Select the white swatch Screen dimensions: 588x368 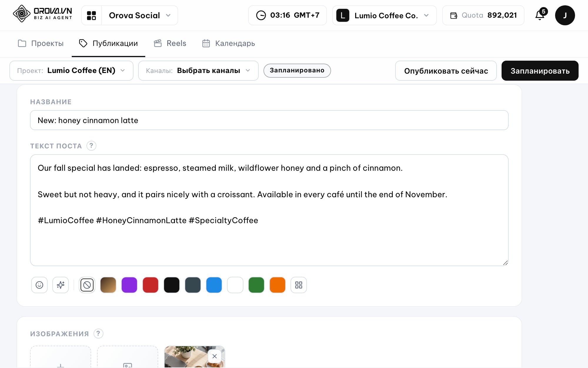pyautogui.click(x=235, y=285)
